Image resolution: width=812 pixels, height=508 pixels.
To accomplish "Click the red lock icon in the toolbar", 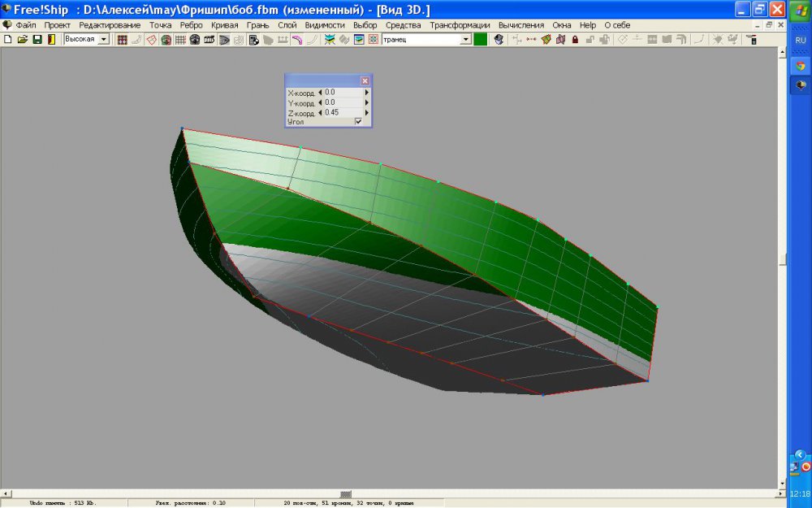I will pyautogui.click(x=575, y=39).
